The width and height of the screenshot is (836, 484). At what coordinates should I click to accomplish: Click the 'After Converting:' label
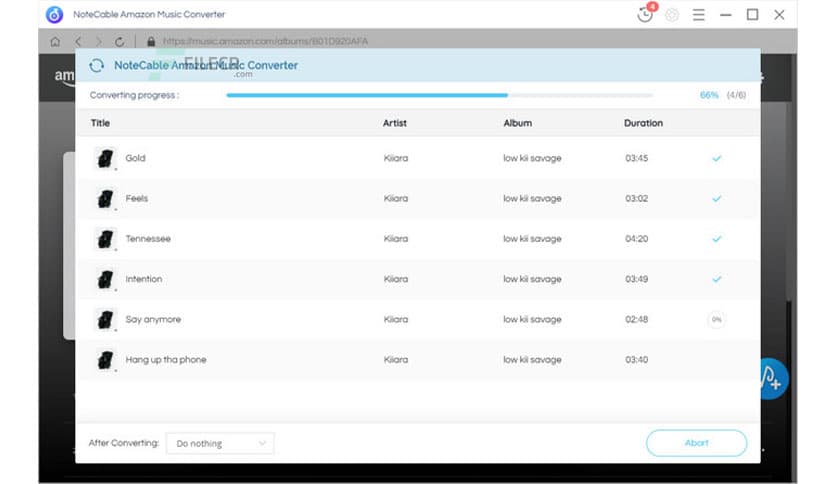coord(124,443)
